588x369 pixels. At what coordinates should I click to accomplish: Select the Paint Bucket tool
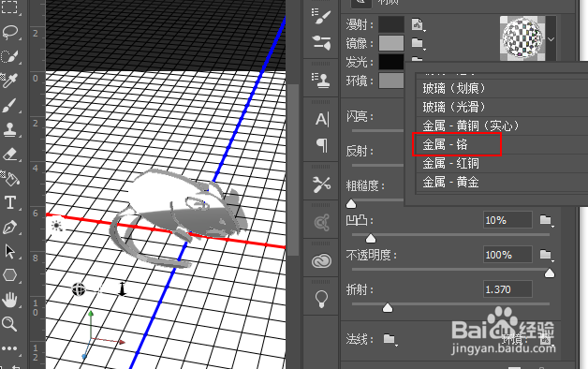point(10,179)
